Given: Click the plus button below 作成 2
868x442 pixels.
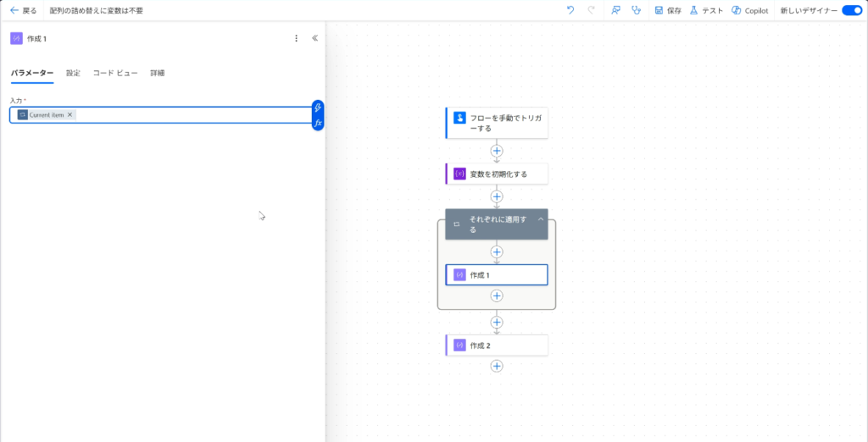Looking at the screenshot, I should pyautogui.click(x=497, y=366).
